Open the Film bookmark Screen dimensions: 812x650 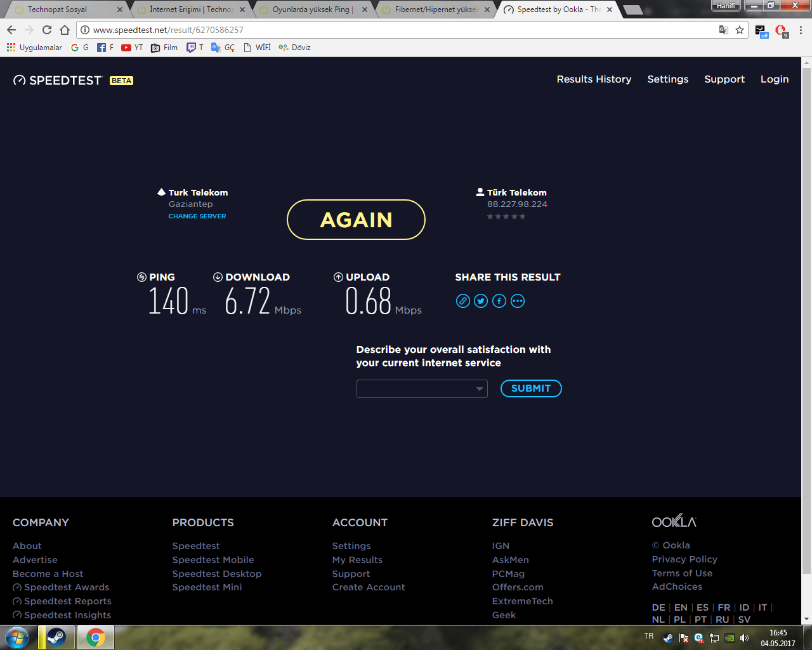(x=164, y=48)
